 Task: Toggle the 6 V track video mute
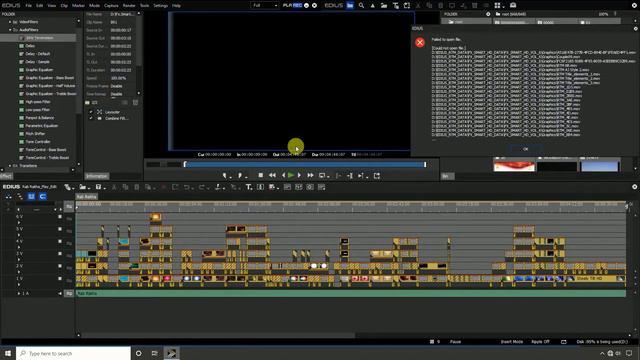coord(60,217)
